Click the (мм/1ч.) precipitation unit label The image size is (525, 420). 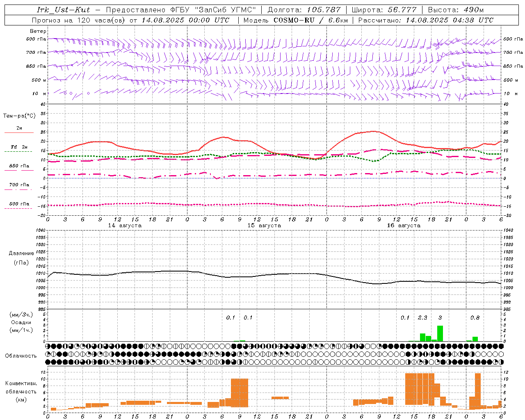point(21,330)
